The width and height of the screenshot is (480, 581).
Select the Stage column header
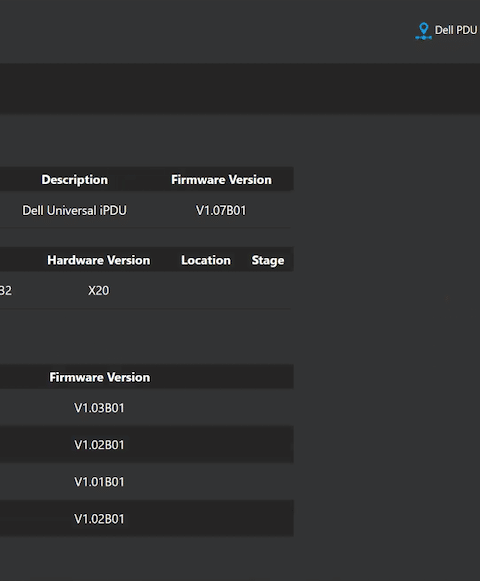tap(268, 260)
